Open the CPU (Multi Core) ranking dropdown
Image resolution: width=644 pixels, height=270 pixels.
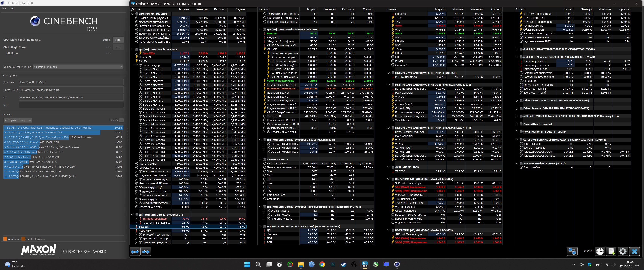click(18, 121)
